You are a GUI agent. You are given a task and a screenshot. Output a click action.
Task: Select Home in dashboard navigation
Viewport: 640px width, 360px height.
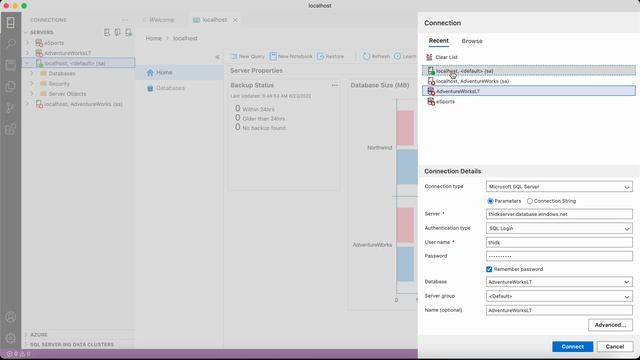pos(164,72)
